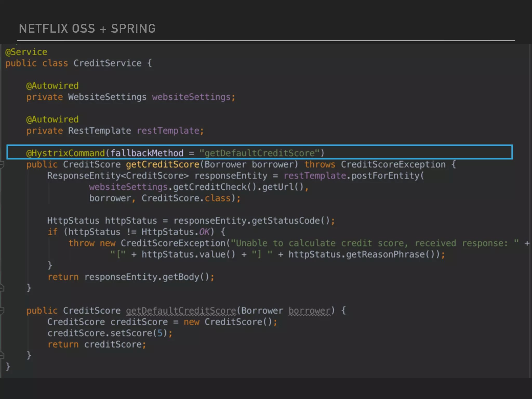Screen dimensions: 532x399
Task: Click 'getStatusCode()' call
Action: pyautogui.click(x=291, y=221)
